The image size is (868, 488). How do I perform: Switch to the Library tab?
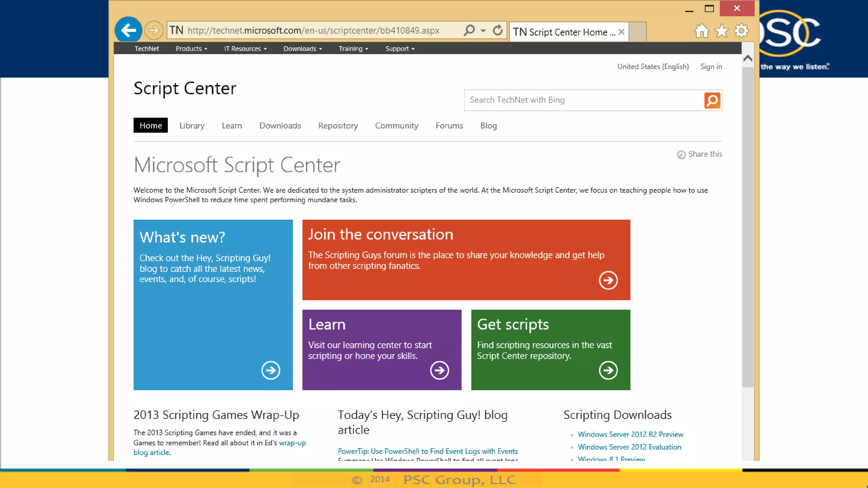tap(192, 126)
